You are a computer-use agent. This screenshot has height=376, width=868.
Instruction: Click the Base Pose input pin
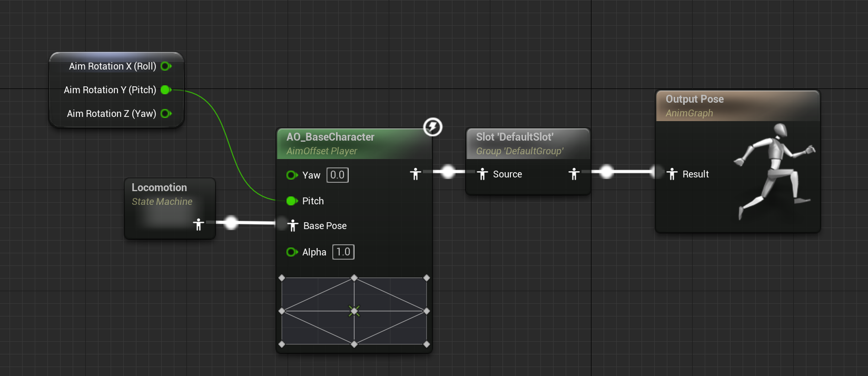coord(293,226)
